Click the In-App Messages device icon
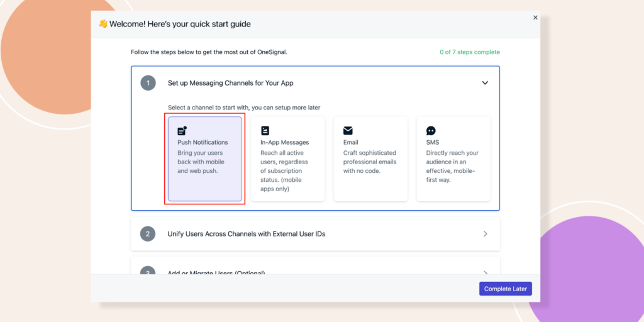 [265, 131]
